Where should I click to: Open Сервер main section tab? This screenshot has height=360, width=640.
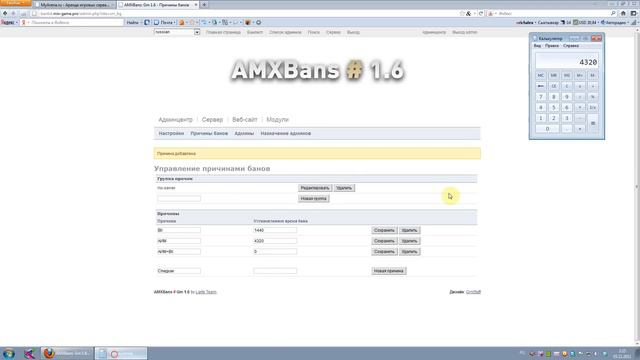212,120
